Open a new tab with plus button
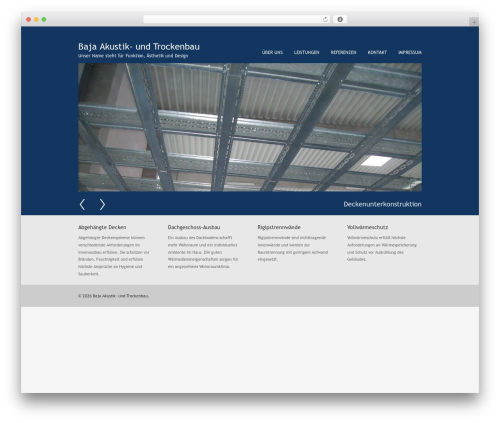Image resolution: width=500 pixels, height=423 pixels. [x=474, y=22]
